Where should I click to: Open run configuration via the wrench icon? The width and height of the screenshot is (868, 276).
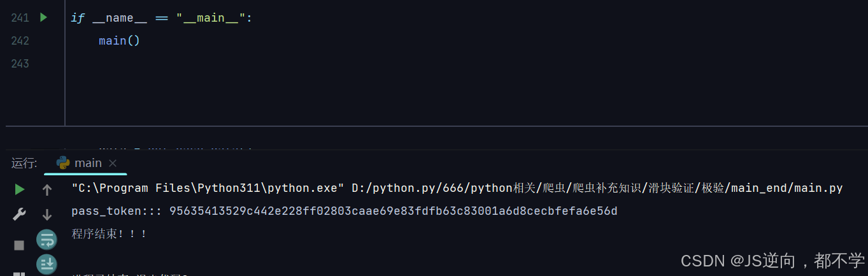(x=20, y=215)
